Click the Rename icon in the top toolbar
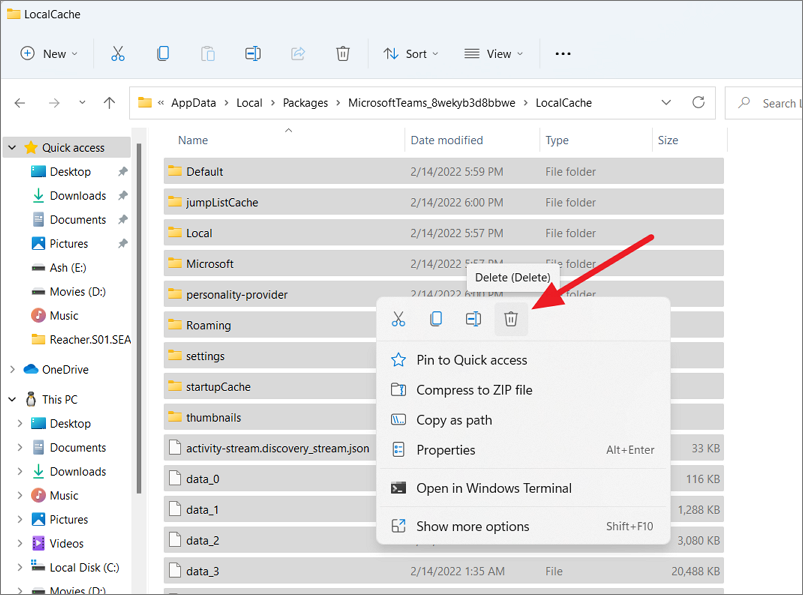Image resolution: width=803 pixels, height=595 pixels. click(253, 54)
